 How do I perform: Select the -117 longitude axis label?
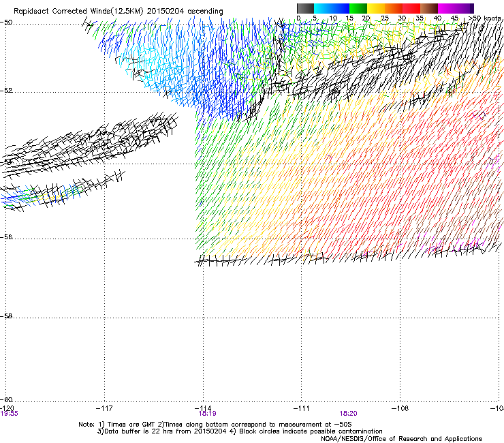coord(104,408)
